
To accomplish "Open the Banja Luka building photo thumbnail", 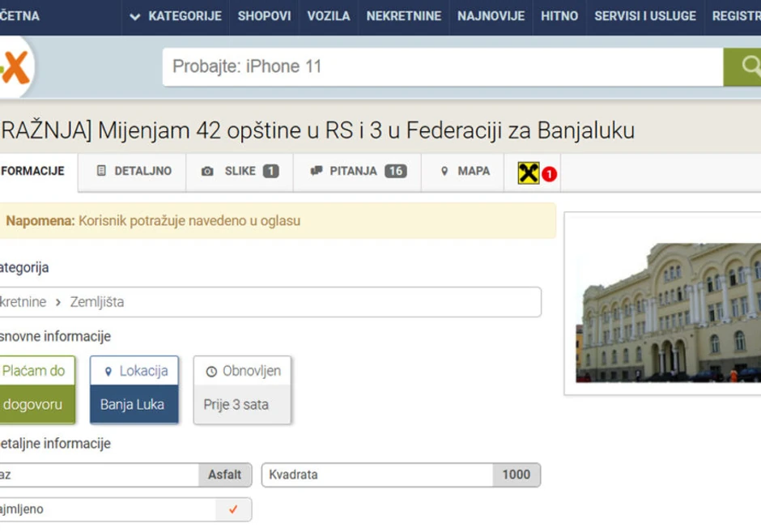I will point(668,313).
